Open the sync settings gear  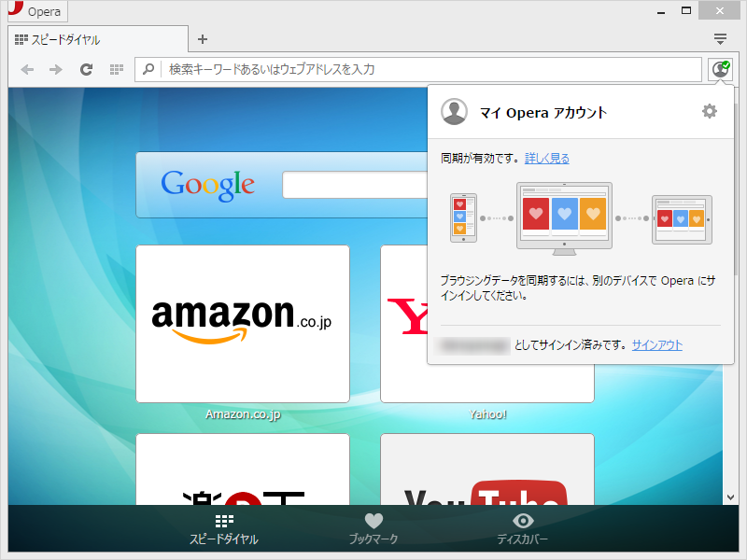[710, 111]
